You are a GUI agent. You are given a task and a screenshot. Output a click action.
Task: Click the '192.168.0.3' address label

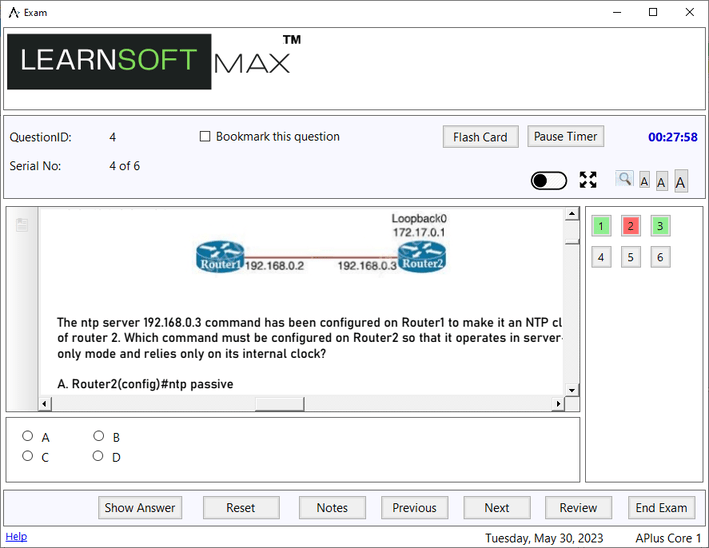[x=367, y=265]
